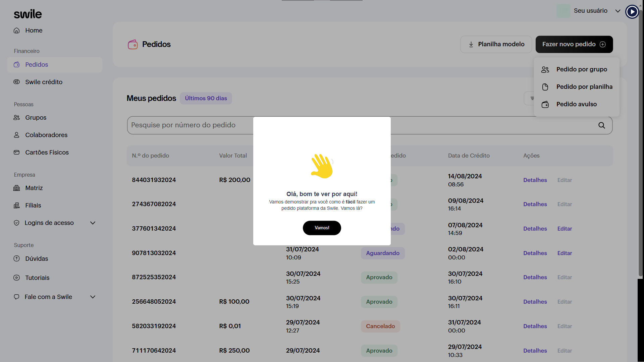Image resolution: width=644 pixels, height=362 pixels.
Task: Click the Swile logo
Action: 28,14
